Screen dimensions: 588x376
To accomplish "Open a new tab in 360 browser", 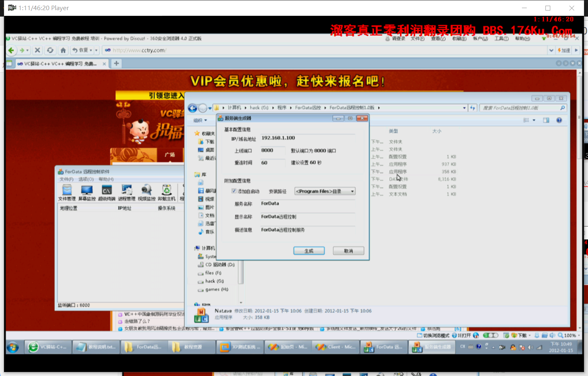I will [116, 63].
